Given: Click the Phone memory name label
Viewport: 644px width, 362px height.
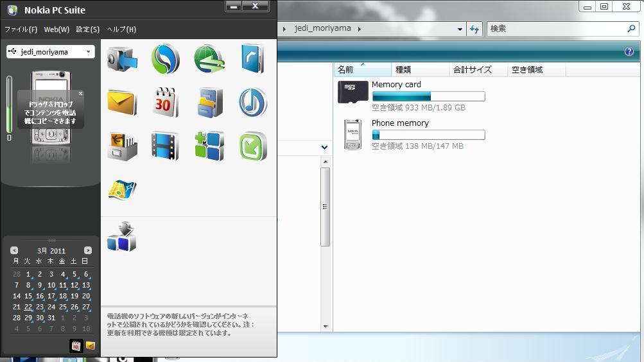Looking at the screenshot, I should point(400,123).
